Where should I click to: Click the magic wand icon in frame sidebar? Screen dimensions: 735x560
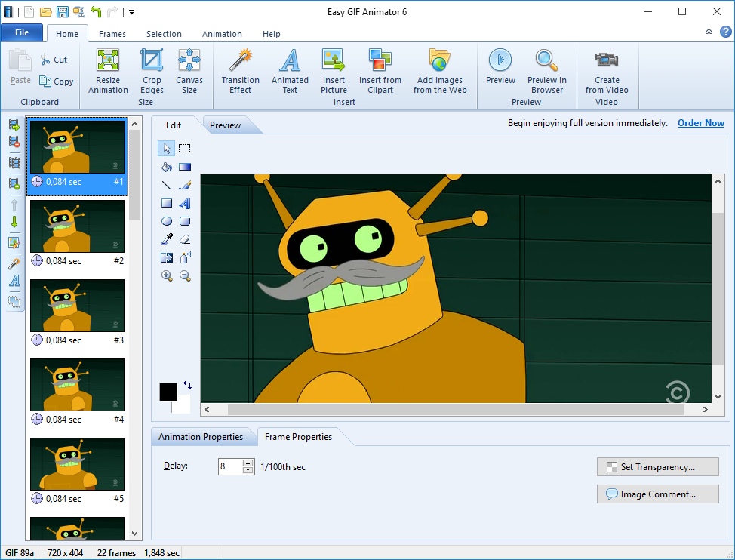[x=14, y=264]
